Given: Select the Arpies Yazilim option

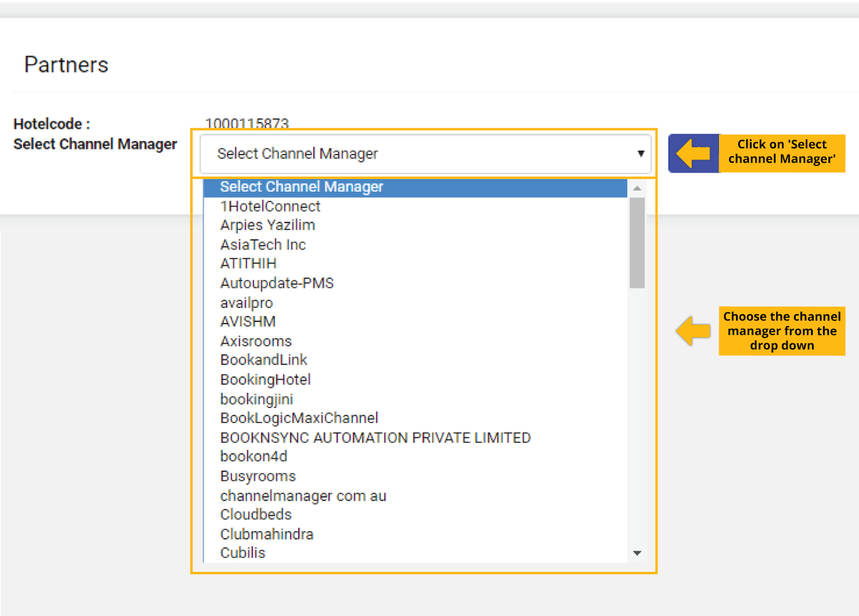Looking at the screenshot, I should click(267, 224).
